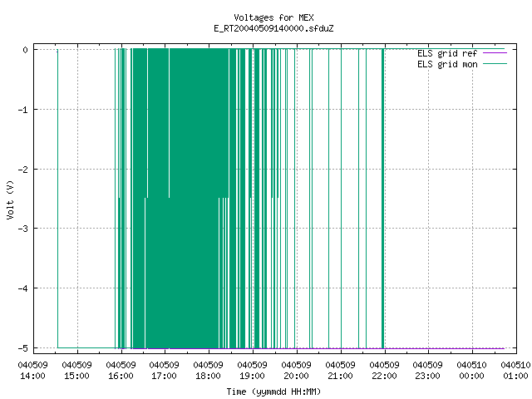Click the x-axis label 040509 22:00
This screenshot has width=532, height=399.
point(384,371)
